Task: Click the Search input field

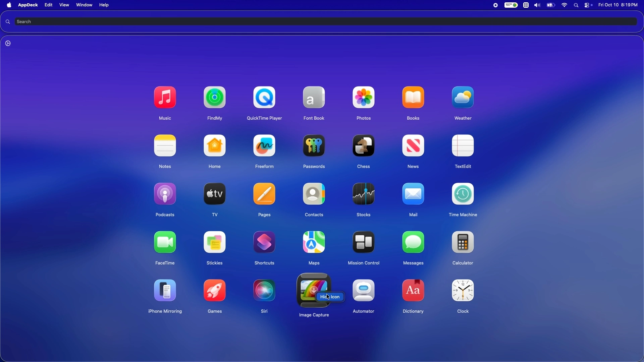Action: 322,22
